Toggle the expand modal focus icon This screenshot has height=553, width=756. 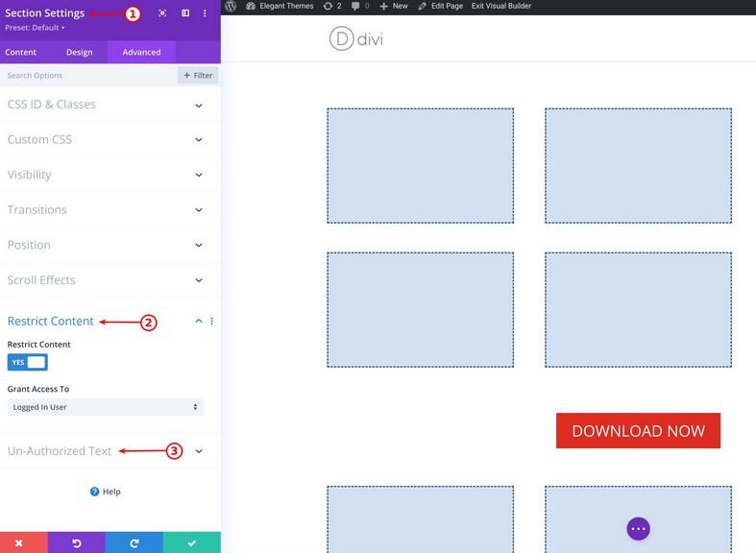coord(162,13)
